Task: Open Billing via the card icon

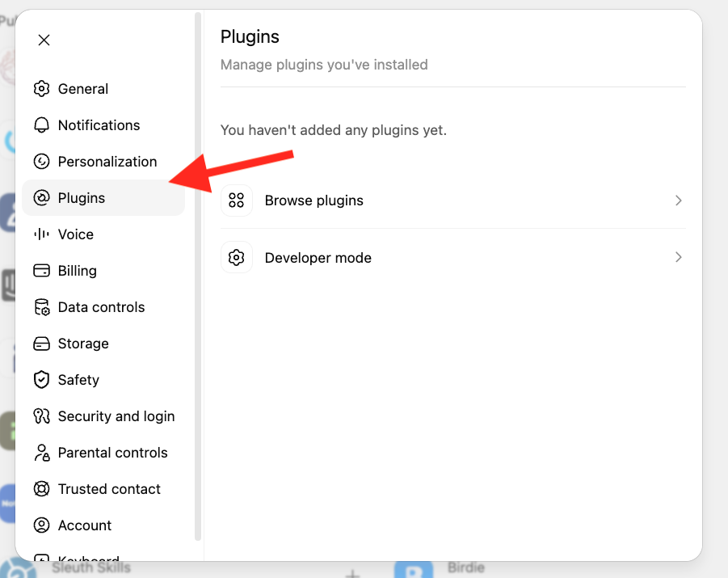Action: pyautogui.click(x=41, y=271)
